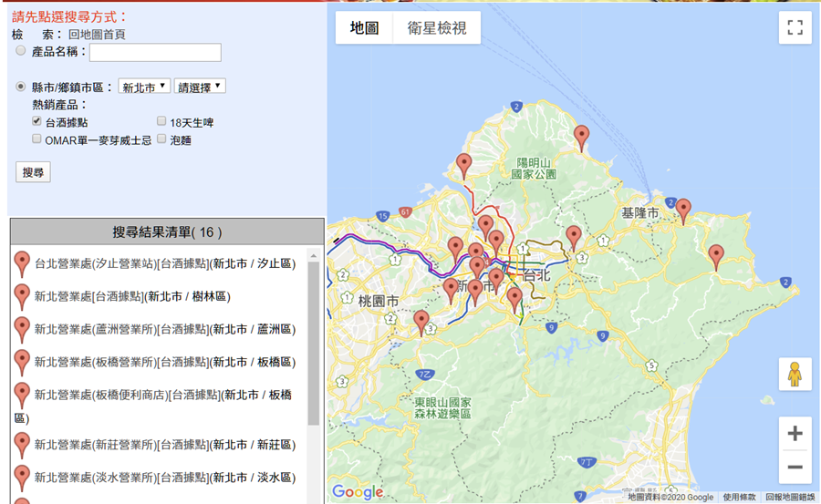Click 搜尋結果清單( 16 ) header
Image resolution: width=821 pixels, height=504 pixels.
167,231
